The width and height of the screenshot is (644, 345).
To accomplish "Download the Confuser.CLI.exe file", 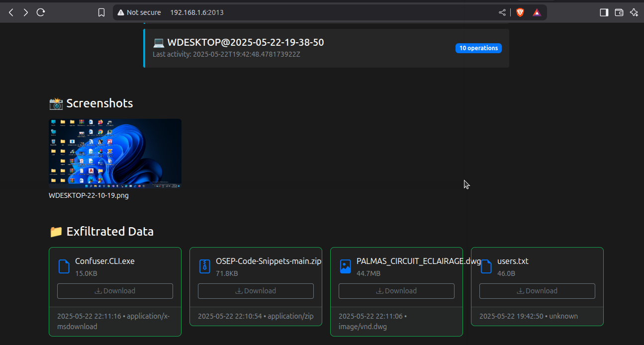I will pos(115,291).
